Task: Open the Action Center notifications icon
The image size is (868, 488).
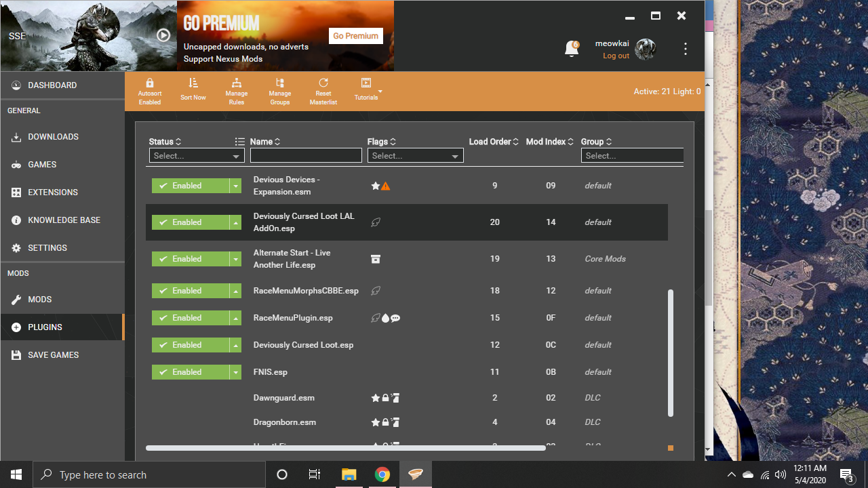Action: [x=846, y=474]
